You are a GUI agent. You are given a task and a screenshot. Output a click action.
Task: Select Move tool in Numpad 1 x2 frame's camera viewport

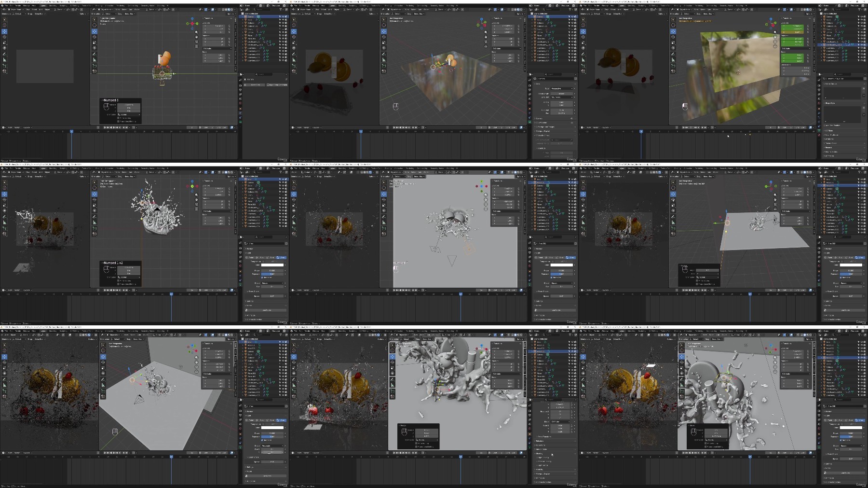point(5,194)
